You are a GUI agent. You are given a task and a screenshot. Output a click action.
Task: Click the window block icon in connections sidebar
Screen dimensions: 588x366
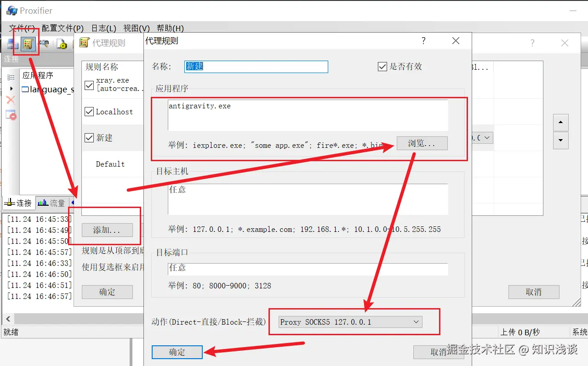(x=11, y=115)
